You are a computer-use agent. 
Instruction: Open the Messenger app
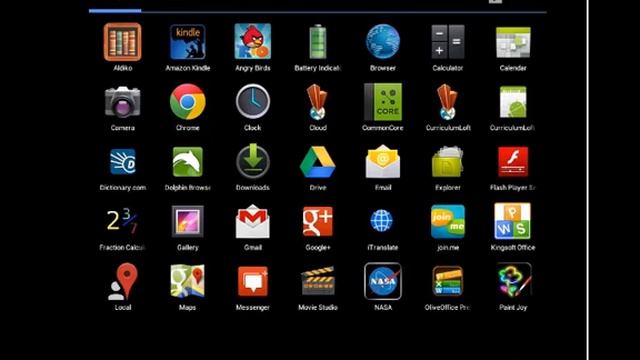coord(253,281)
